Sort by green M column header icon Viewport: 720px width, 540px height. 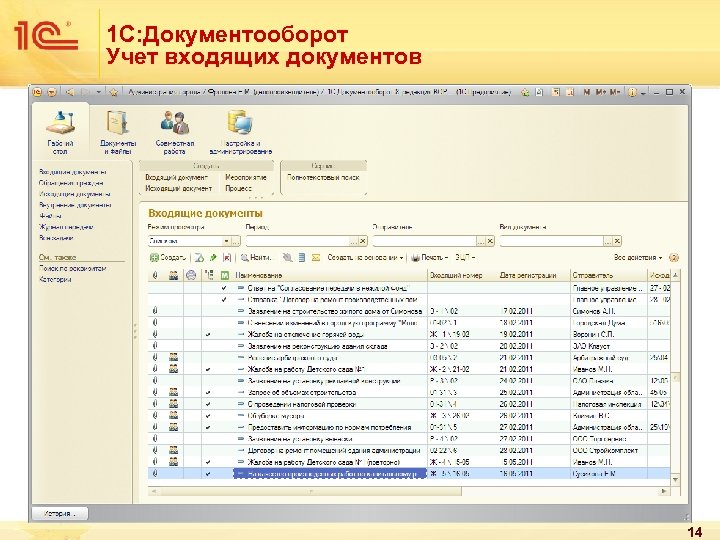tap(225, 275)
